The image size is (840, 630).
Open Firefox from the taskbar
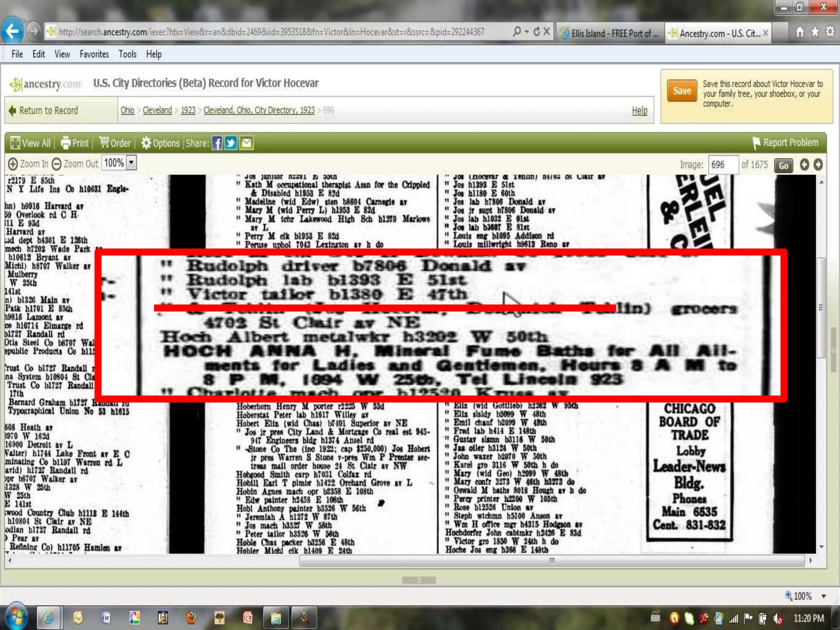coord(191,617)
